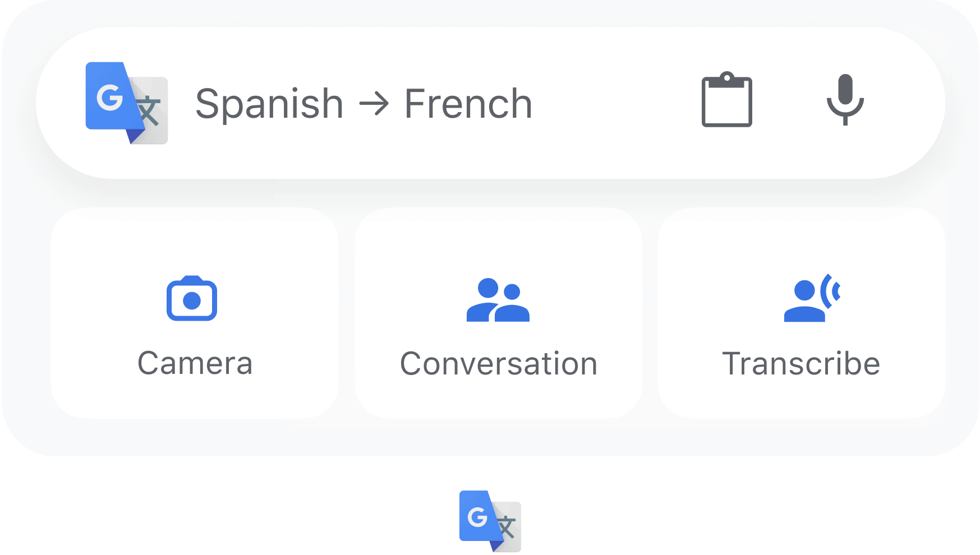The image size is (980, 555).
Task: Select the Spanish source language
Action: pyautogui.click(x=269, y=104)
